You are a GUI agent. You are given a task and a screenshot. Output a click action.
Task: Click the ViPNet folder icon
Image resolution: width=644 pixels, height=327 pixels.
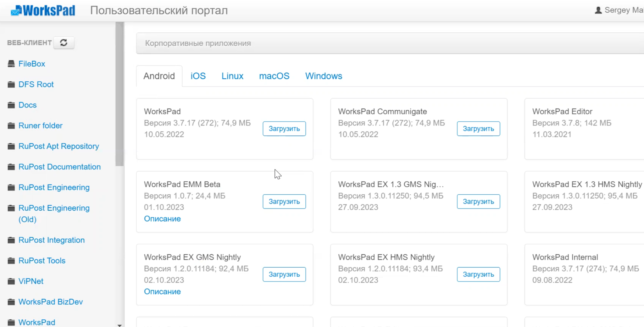click(11, 281)
